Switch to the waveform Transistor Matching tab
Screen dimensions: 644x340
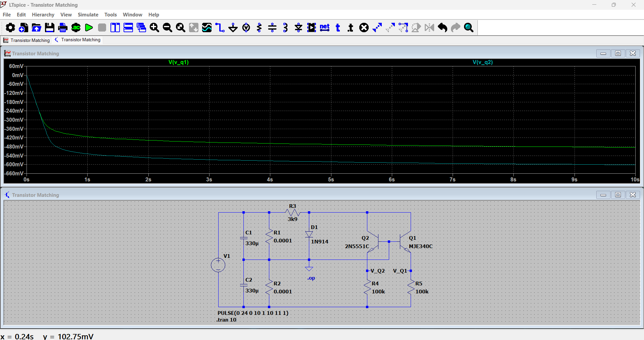click(27, 40)
